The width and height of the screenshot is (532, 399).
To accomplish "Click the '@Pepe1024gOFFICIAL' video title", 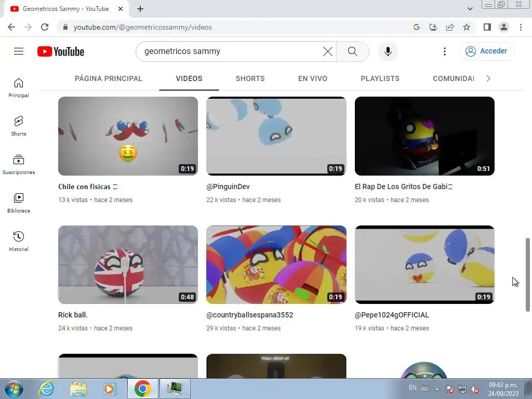I will coord(392,315).
